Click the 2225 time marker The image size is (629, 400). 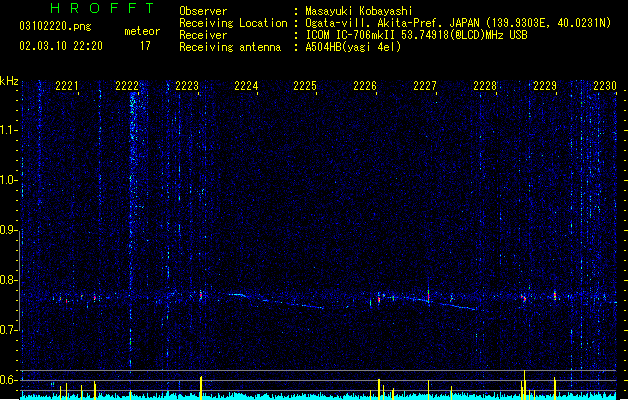[305, 86]
